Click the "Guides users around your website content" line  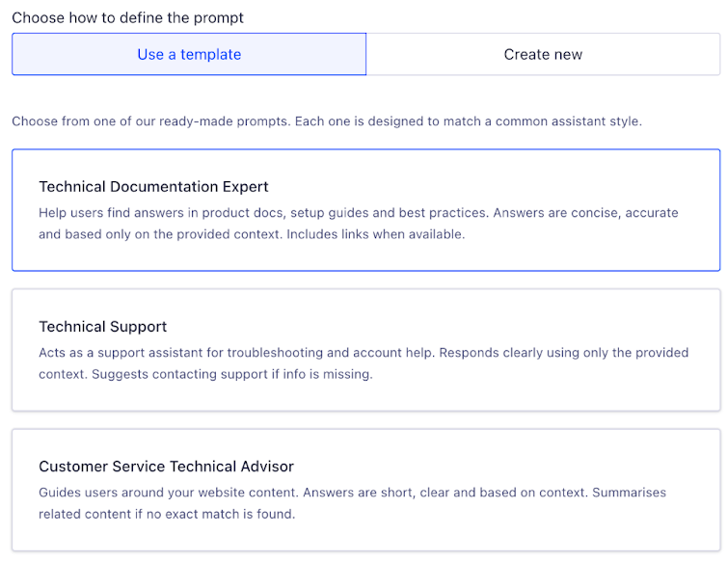point(174,493)
